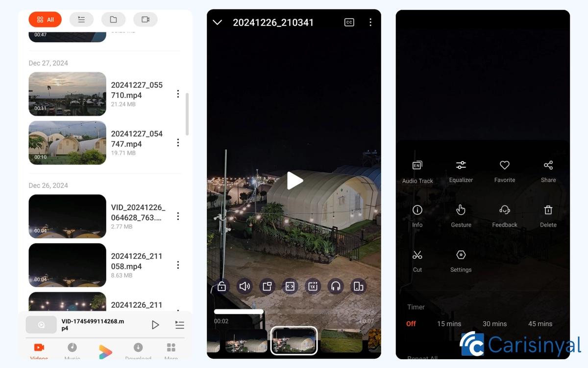Select the highlighted filmstrip frame thumbnail

pos(294,341)
